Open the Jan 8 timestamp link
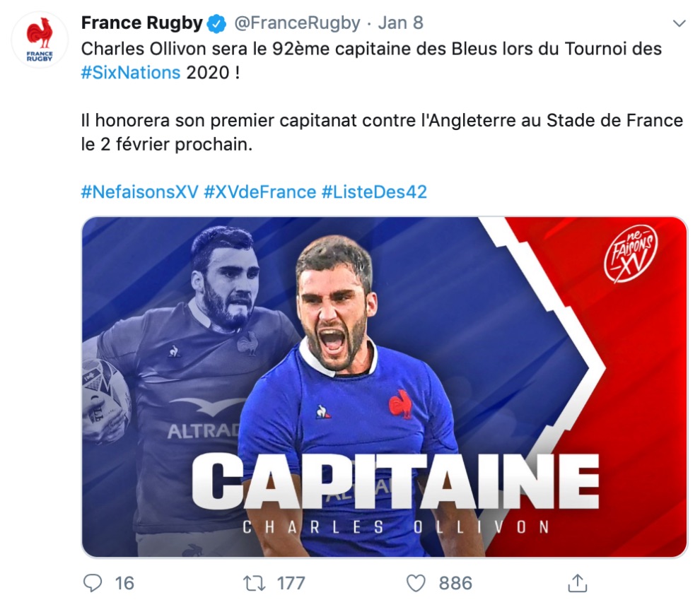 click(x=400, y=23)
